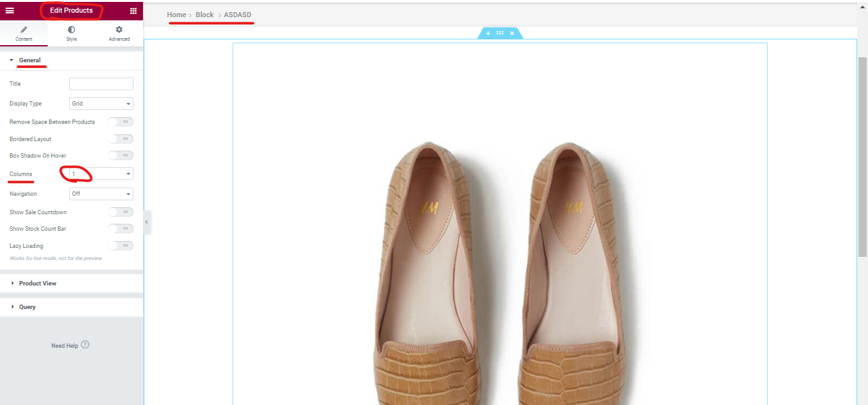This screenshot has width=868, height=405.
Task: Switch to the Content tab
Action: (x=24, y=34)
